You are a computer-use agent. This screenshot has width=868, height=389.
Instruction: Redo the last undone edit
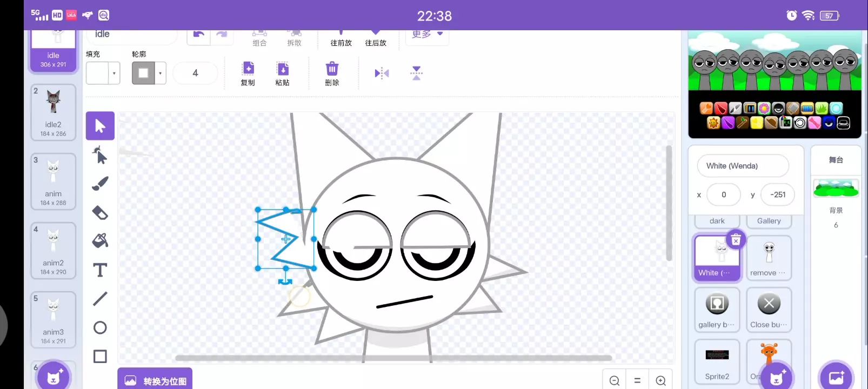click(222, 35)
